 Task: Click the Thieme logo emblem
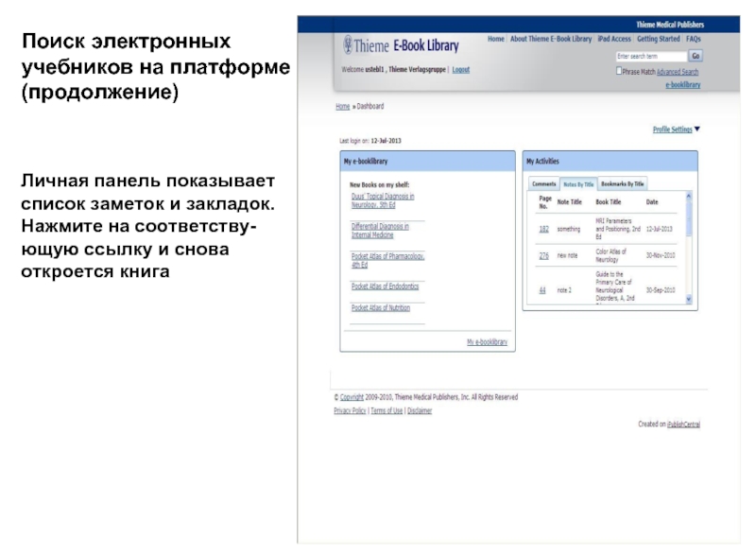click(x=348, y=44)
